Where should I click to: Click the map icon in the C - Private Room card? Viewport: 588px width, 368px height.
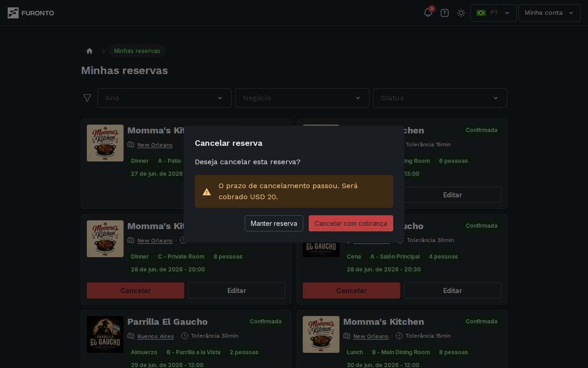click(x=131, y=240)
